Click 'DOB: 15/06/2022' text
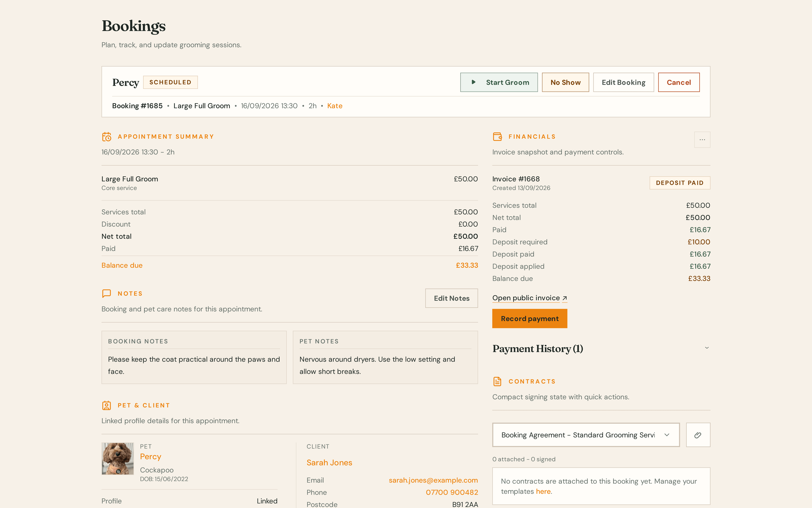 point(164,479)
